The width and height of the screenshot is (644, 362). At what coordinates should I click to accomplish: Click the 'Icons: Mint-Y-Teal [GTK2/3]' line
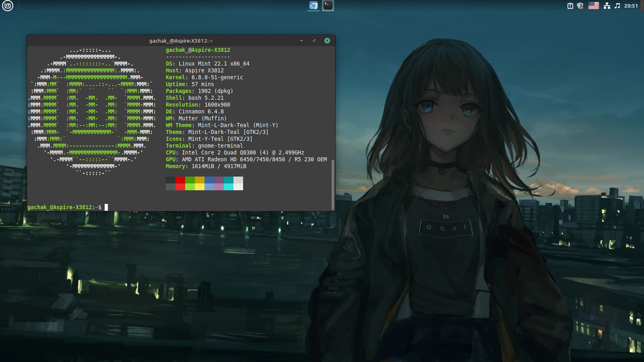click(x=209, y=139)
